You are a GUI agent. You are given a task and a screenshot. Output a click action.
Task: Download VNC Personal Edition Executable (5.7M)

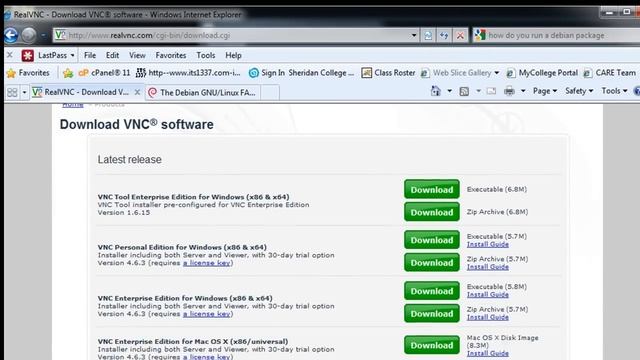[x=432, y=240]
